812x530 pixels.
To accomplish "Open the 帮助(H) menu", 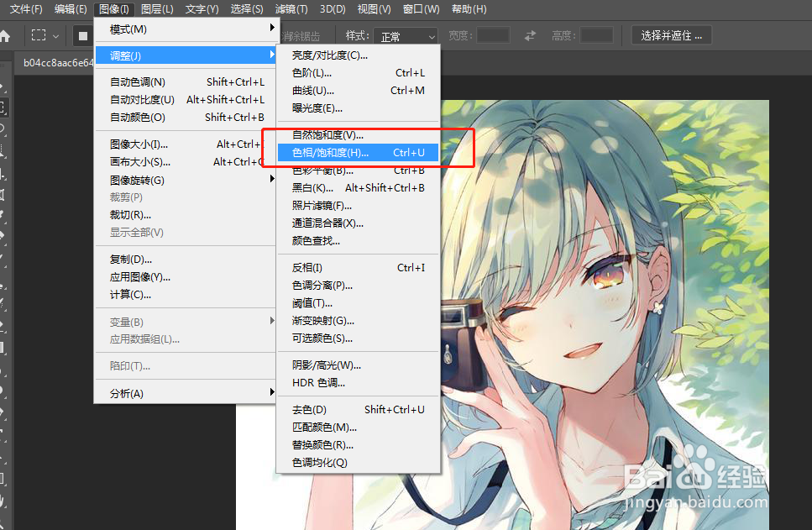I will 469,8.
